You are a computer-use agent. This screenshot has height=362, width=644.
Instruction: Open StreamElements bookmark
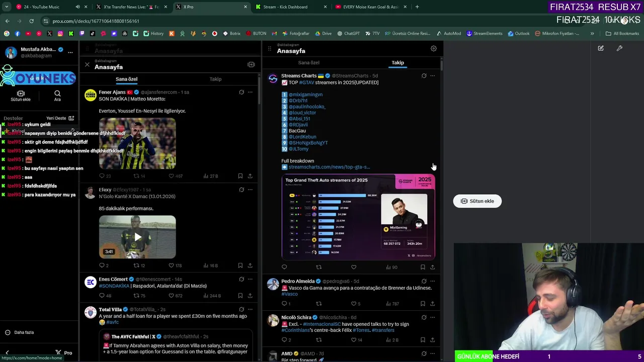pos(485,34)
